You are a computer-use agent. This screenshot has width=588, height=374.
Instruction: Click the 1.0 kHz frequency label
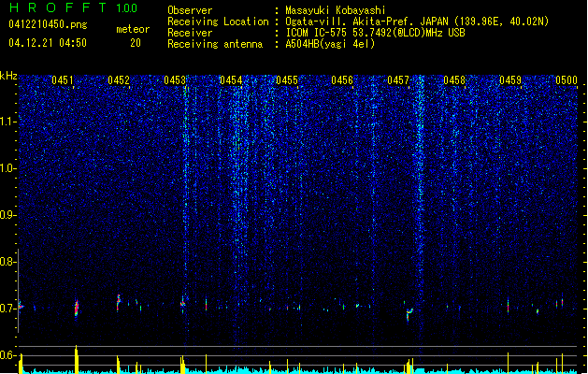[x=8, y=168]
